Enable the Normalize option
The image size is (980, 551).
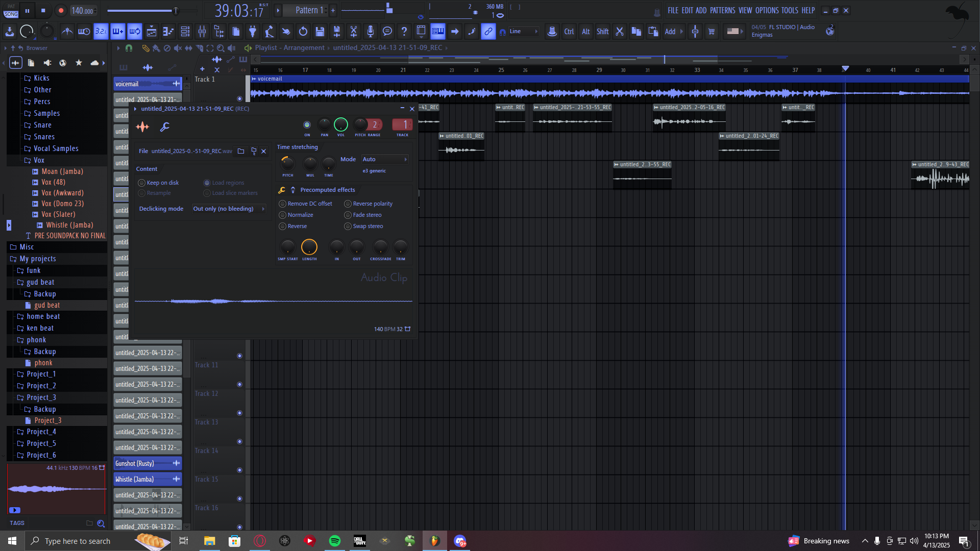point(283,215)
